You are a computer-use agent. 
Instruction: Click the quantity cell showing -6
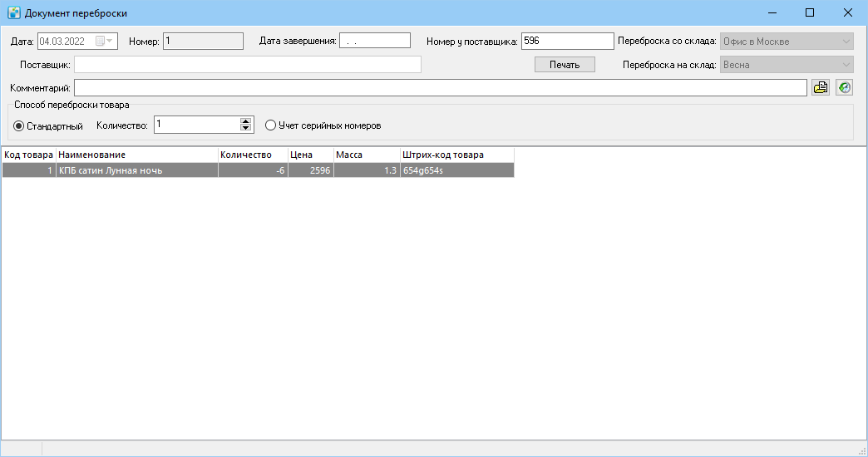point(253,170)
